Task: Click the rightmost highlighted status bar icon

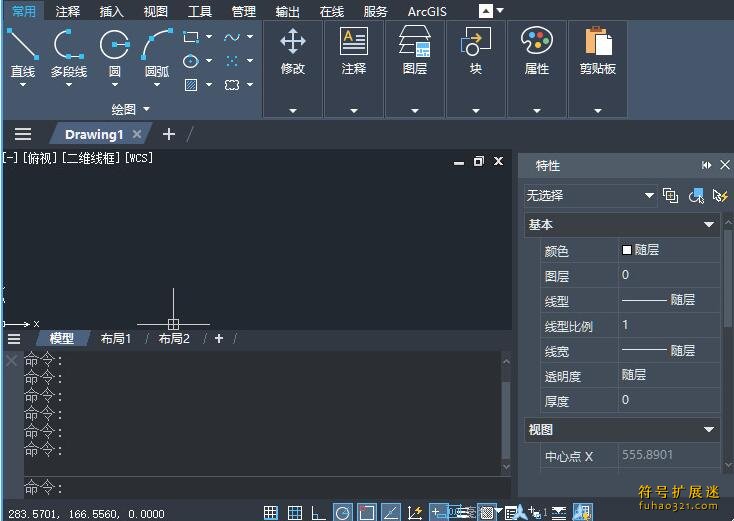Action: [583, 513]
